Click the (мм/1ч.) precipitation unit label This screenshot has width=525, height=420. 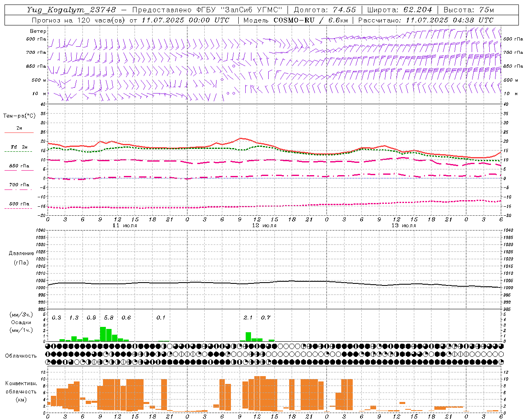pyautogui.click(x=21, y=330)
